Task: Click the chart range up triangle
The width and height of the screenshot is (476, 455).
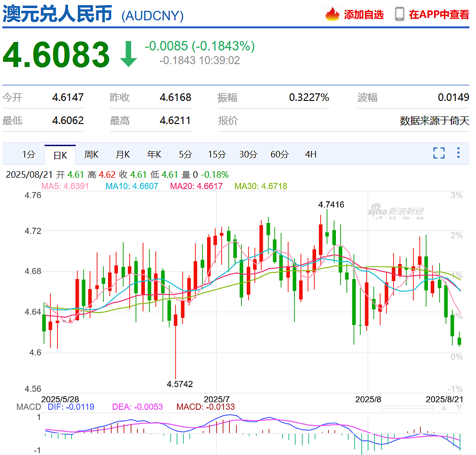Action: [444, 407]
